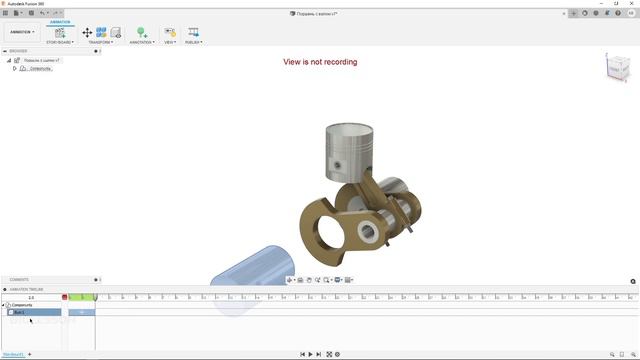The image size is (640, 360).
Task: Click the Save icon in the top bar
Action: point(31,13)
